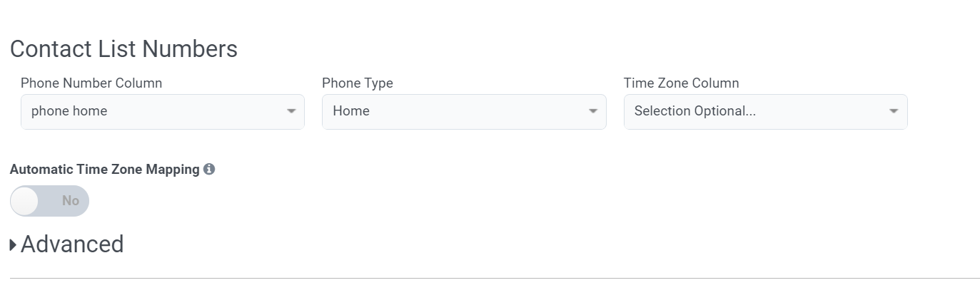980x300 pixels.
Task: Click the "Phone Type" field label
Action: tap(358, 83)
